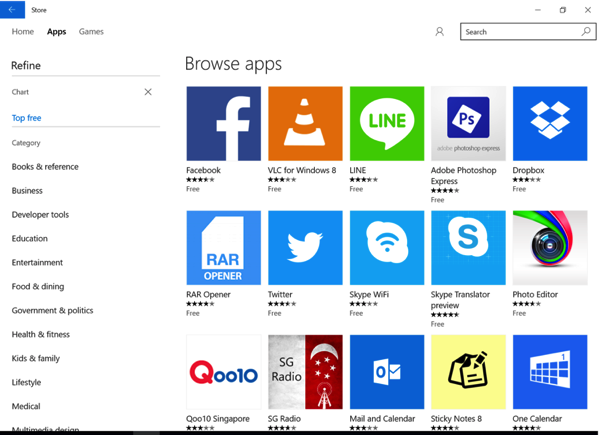Open the Skype WiFi app tile
Image resolution: width=599 pixels, height=435 pixels.
[x=387, y=247]
